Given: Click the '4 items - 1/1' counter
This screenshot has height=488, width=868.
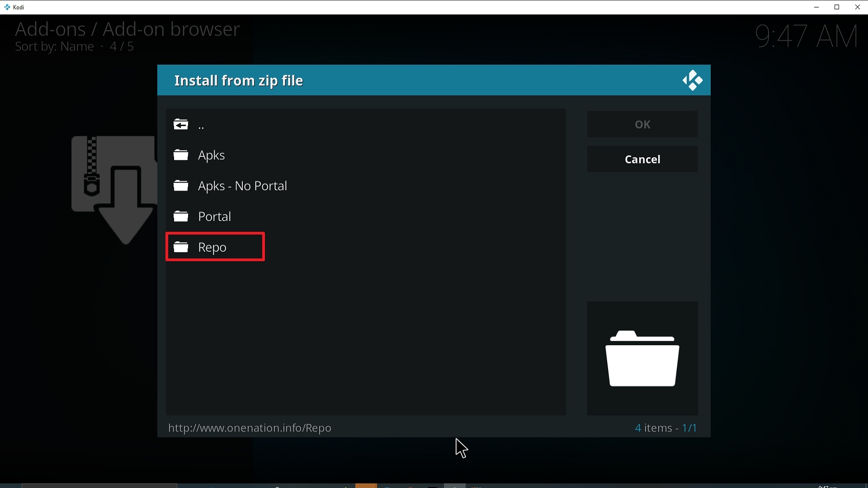Looking at the screenshot, I should (666, 428).
